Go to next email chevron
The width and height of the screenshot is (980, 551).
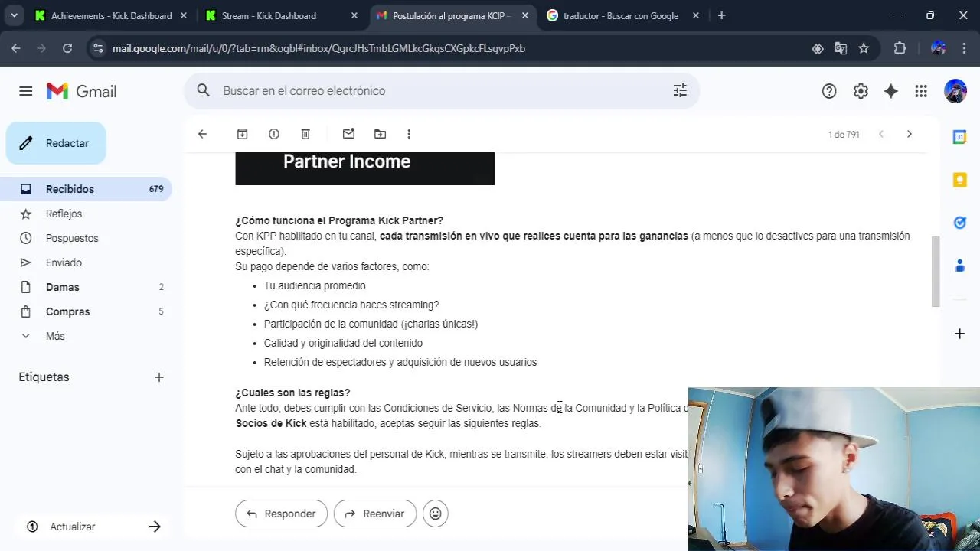[x=909, y=134]
